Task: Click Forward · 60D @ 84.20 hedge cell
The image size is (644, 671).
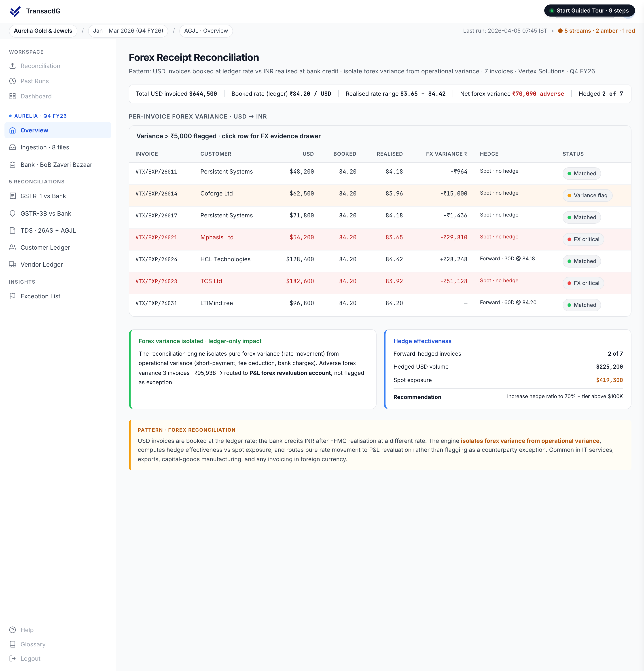Action: pyautogui.click(x=508, y=302)
